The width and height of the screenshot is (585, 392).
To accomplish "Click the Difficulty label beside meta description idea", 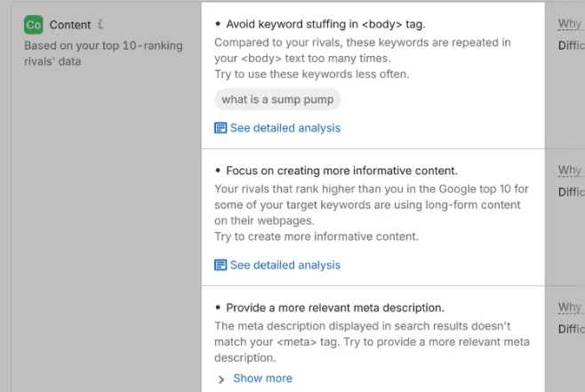I will (572, 329).
